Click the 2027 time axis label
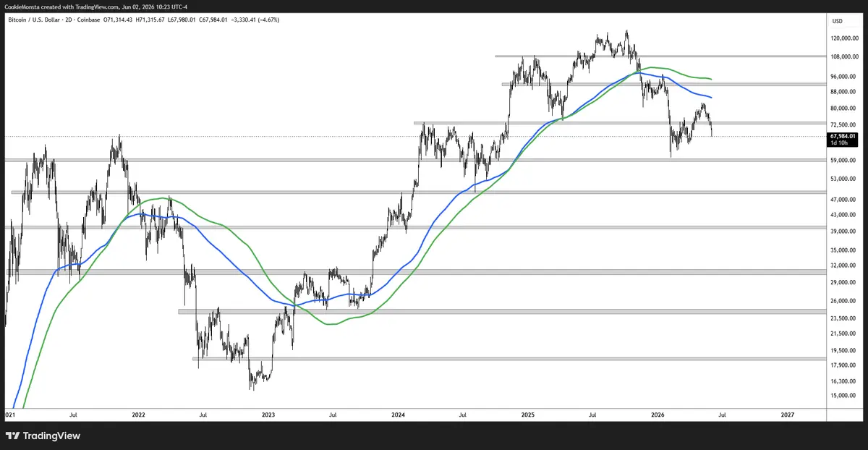The width and height of the screenshot is (868, 450). click(x=788, y=415)
